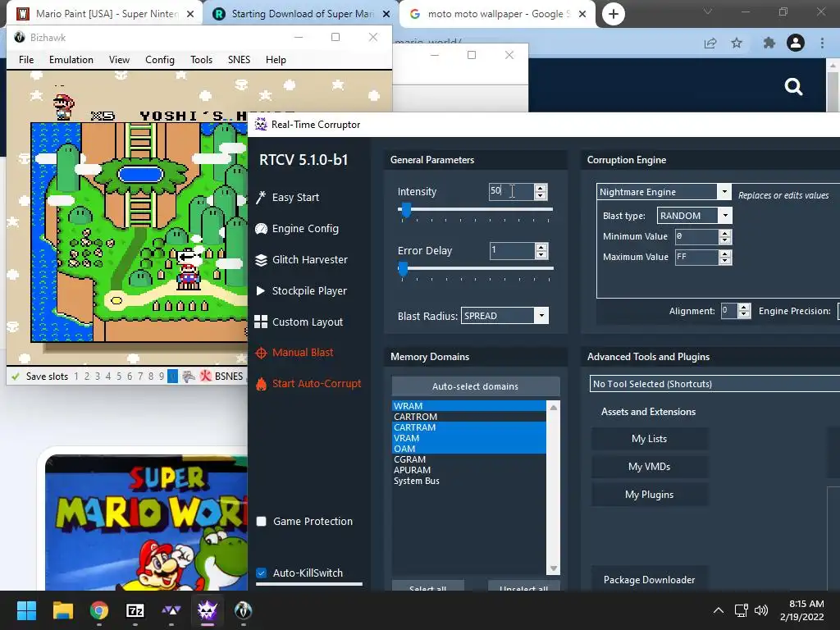Viewport: 840px width, 630px height.
Task: Open the Windows Start menu
Action: click(x=26, y=610)
